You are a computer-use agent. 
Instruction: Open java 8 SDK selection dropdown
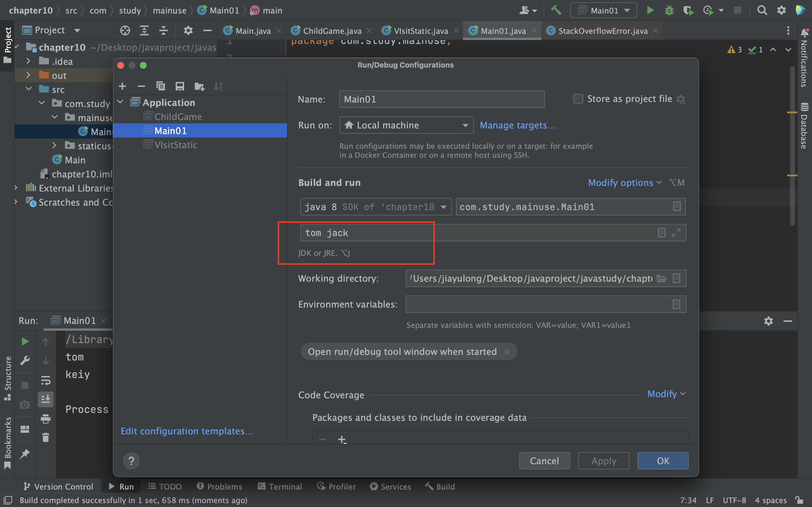[x=376, y=207]
